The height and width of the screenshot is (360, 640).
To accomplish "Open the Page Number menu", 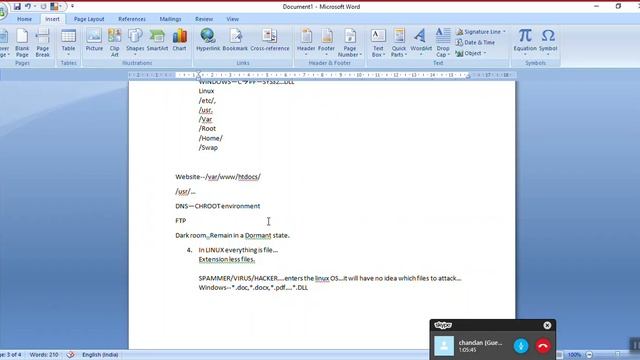I will pos(350,43).
